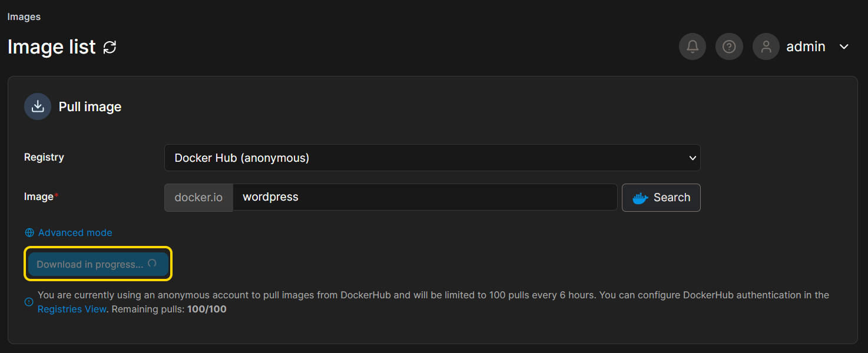The height and width of the screenshot is (353, 868).
Task: Click the Registry field label
Action: [44, 157]
